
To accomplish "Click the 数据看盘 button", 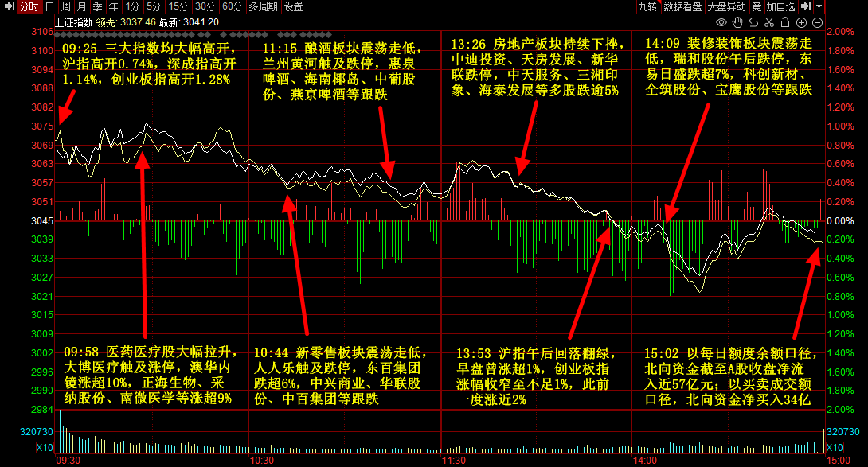I will coord(682,6).
